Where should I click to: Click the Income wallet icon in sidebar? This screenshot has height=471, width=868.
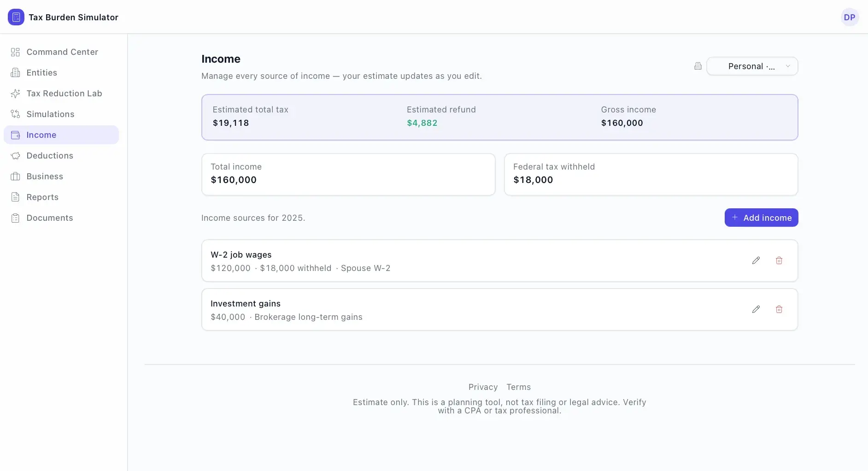[15, 135]
